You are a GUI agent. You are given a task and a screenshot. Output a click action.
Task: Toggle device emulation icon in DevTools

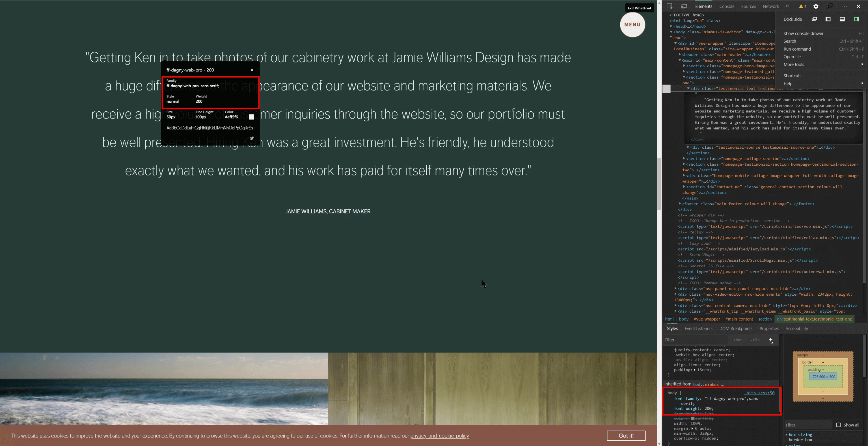684,6
